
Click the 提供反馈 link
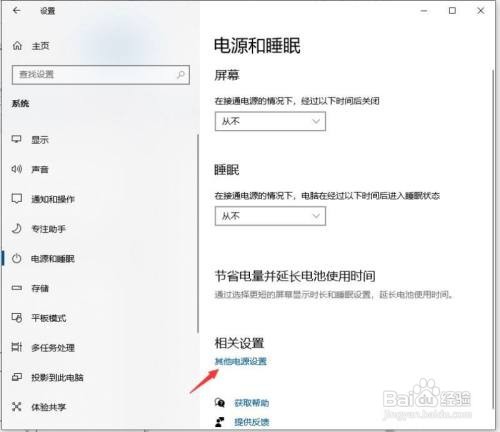252,422
